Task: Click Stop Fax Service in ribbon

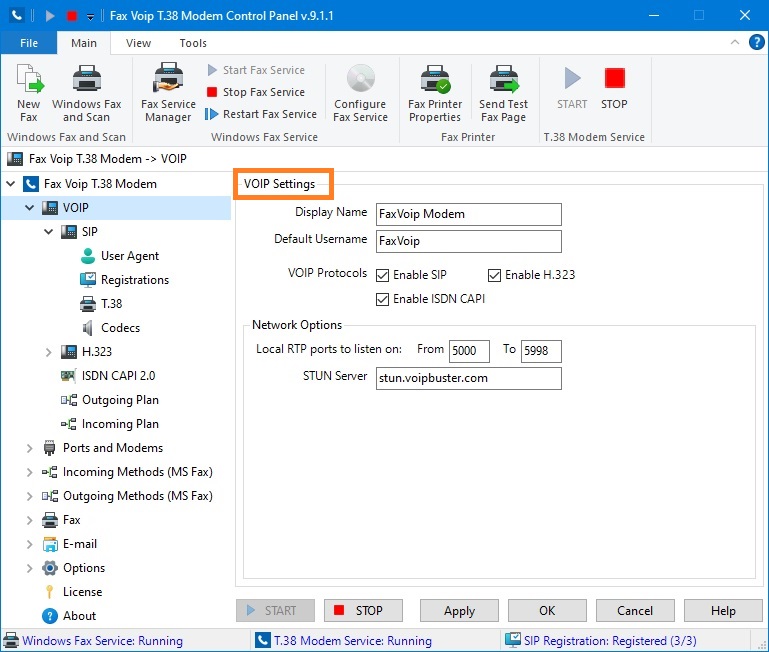Action: [x=256, y=92]
